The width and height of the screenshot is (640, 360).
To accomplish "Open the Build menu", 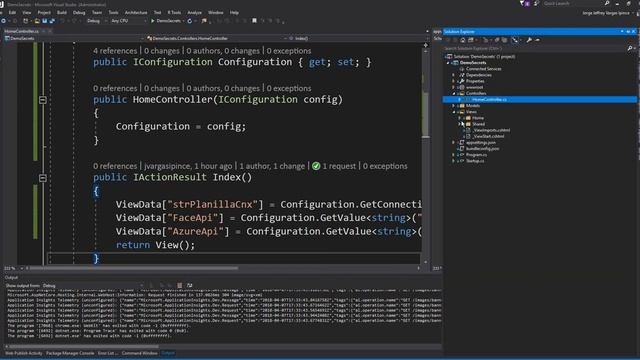I will pos(62,13).
